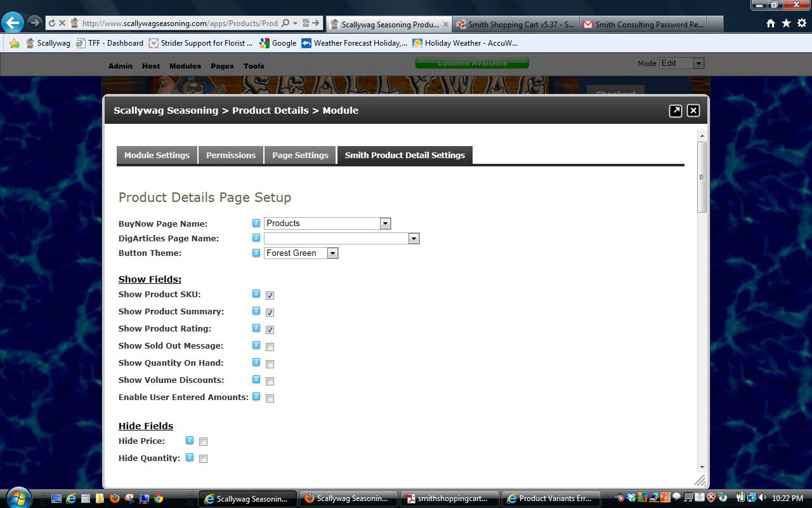The width and height of the screenshot is (812, 508).
Task: Click help icon for Enable User Entered Amounts
Action: (256, 396)
